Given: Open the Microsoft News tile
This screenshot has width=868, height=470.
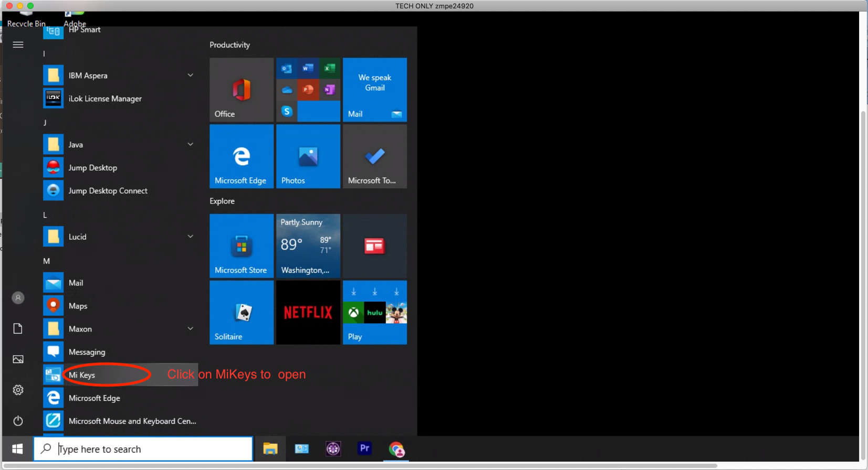Looking at the screenshot, I should point(375,246).
